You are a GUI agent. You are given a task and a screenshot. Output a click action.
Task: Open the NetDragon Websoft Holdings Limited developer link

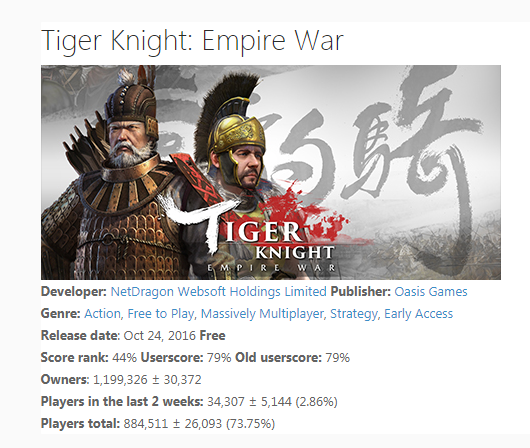[x=218, y=291]
